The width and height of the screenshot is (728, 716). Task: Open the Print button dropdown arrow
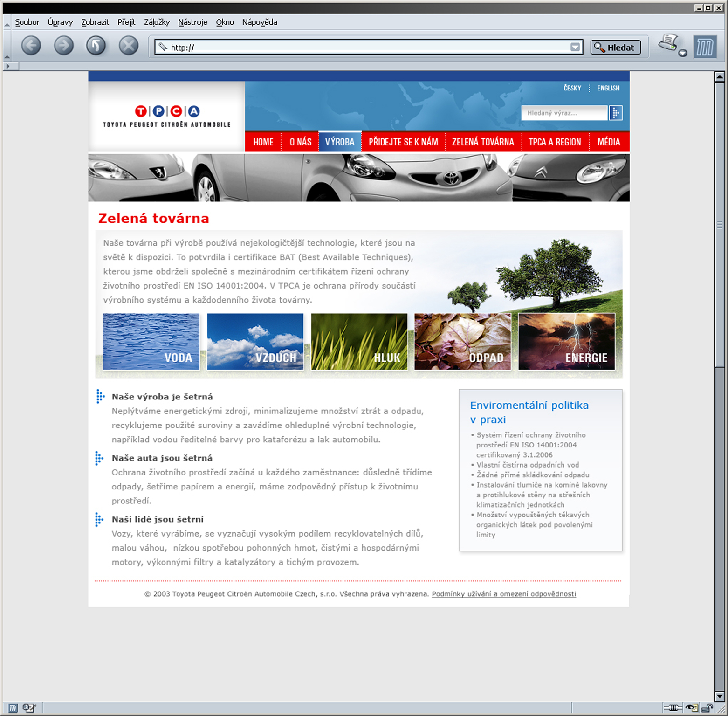click(683, 53)
